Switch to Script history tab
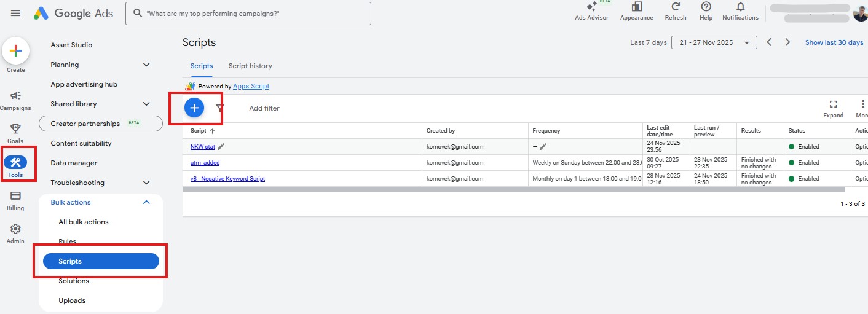868x314 pixels. (x=250, y=66)
